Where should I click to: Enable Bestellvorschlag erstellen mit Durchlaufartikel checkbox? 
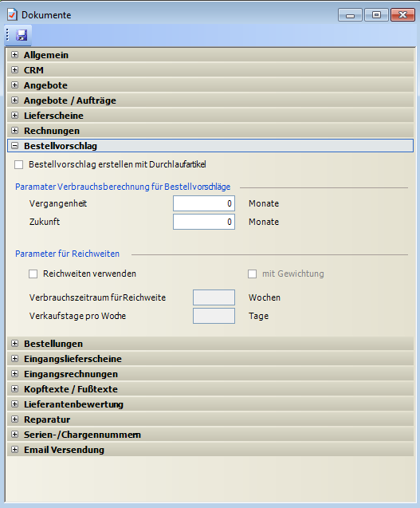point(19,165)
